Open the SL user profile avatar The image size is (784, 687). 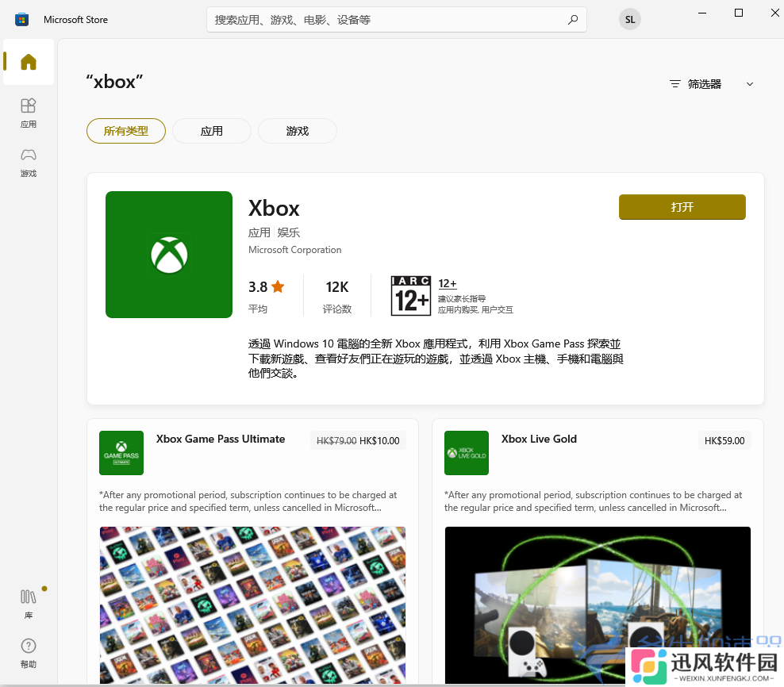point(630,20)
